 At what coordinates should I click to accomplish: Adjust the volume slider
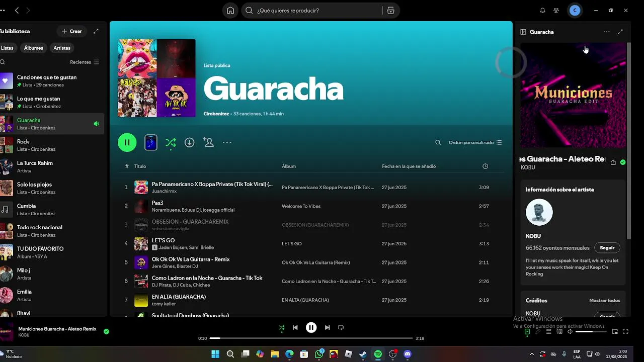click(591, 332)
